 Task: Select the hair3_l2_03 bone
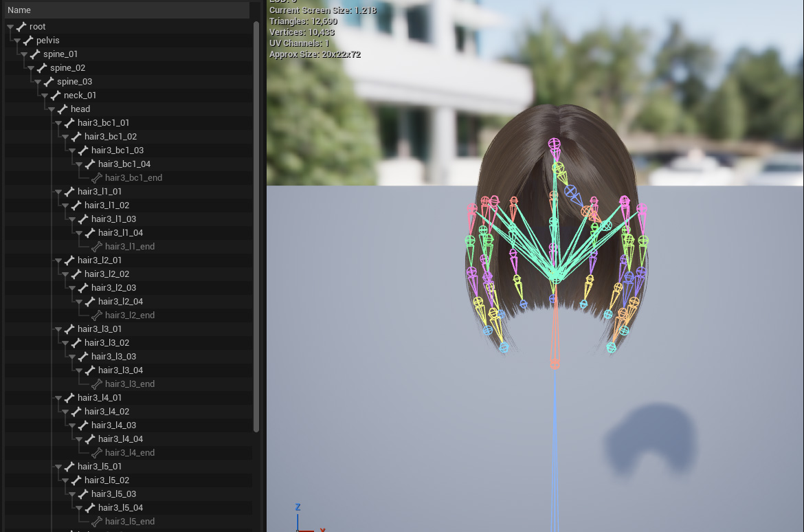113,288
